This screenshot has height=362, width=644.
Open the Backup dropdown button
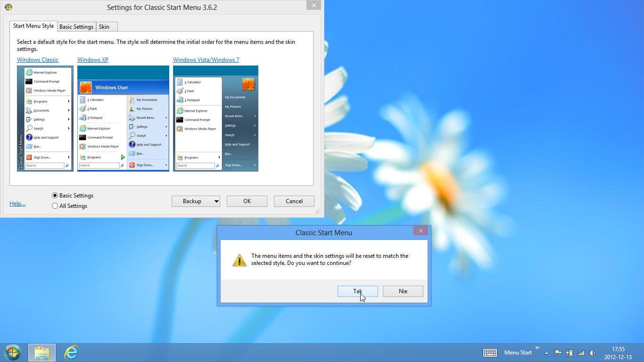point(196,201)
